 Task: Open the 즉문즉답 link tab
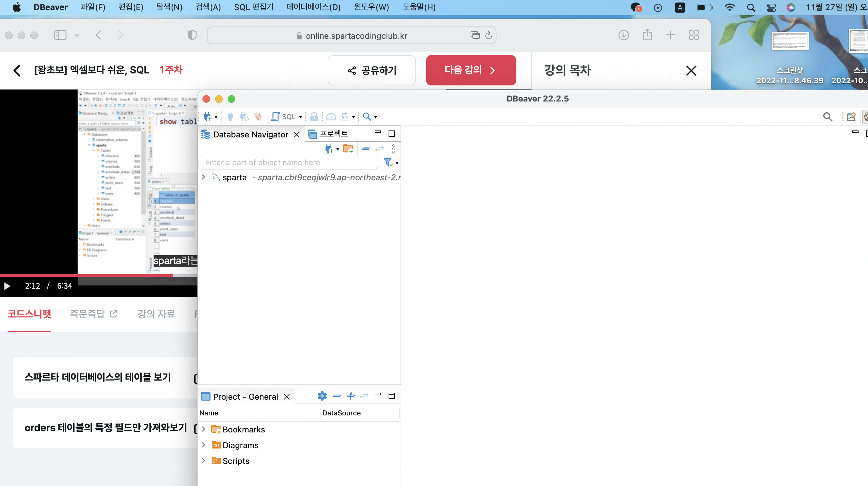94,314
